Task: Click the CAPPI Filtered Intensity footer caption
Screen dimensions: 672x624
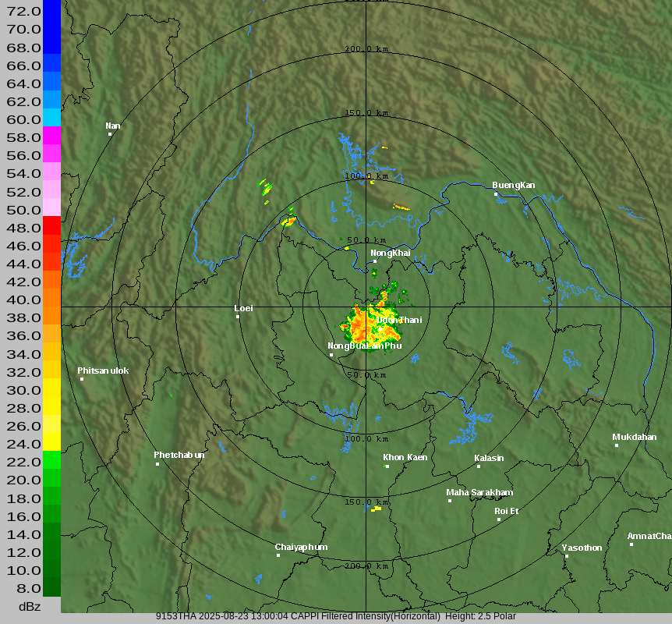Action: pos(335,616)
